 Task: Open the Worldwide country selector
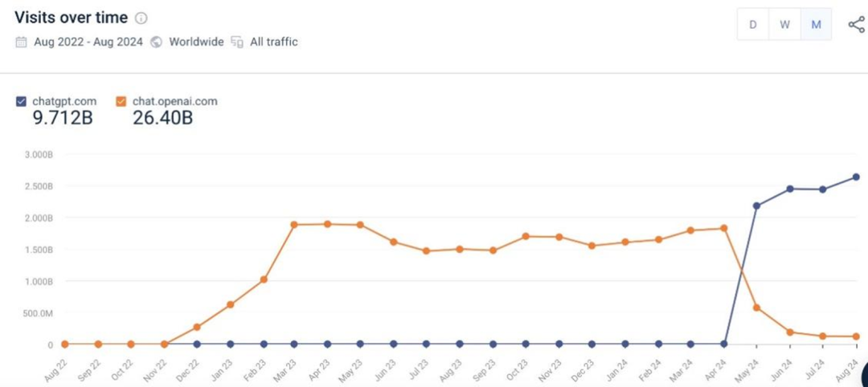tap(196, 42)
